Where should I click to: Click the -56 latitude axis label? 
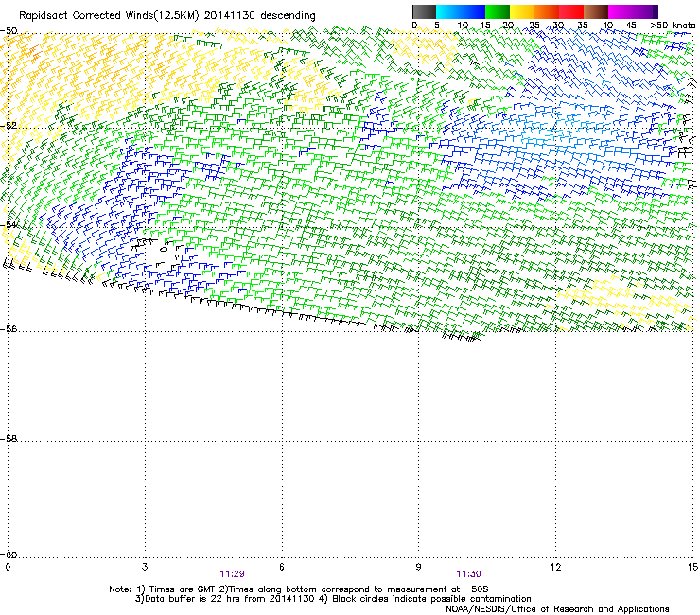click(9, 328)
